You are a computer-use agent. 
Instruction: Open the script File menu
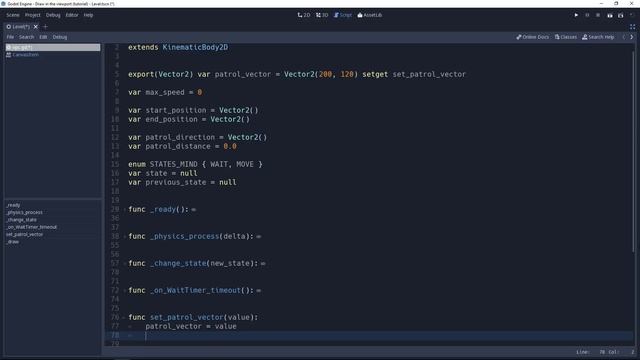[10, 37]
